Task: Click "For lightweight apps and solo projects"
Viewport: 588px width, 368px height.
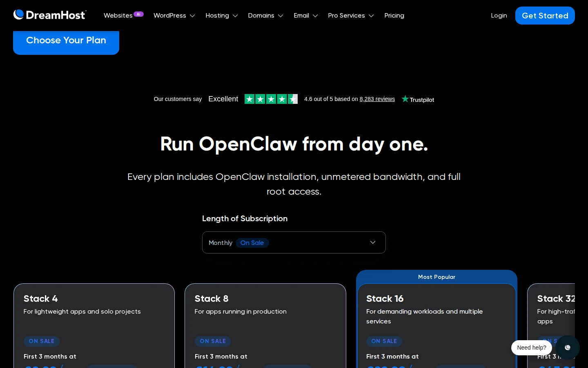Action: pos(82,312)
